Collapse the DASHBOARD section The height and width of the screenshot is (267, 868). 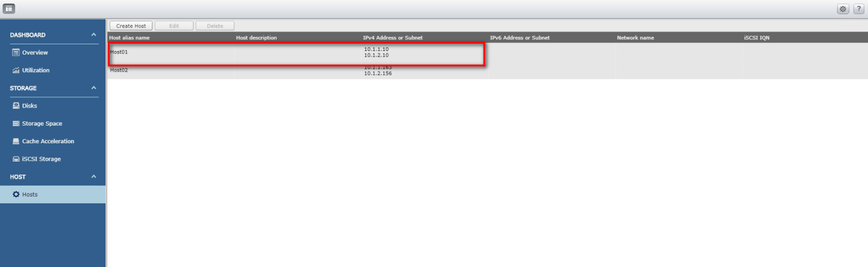point(93,35)
